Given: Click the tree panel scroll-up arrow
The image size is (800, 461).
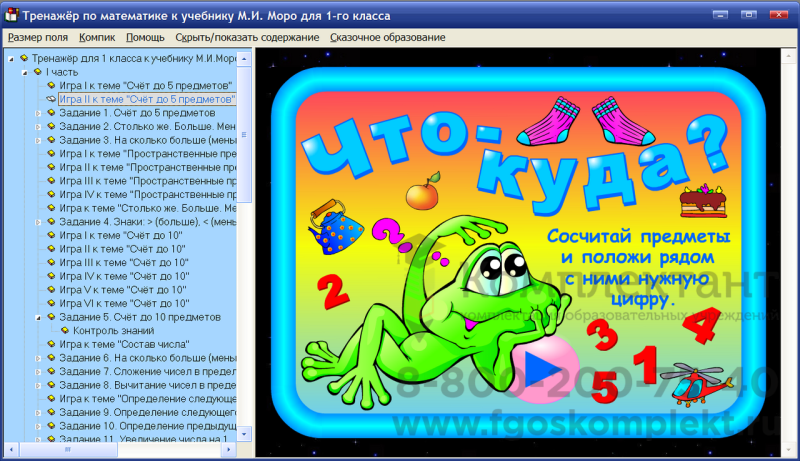Looking at the screenshot, I should point(244,59).
